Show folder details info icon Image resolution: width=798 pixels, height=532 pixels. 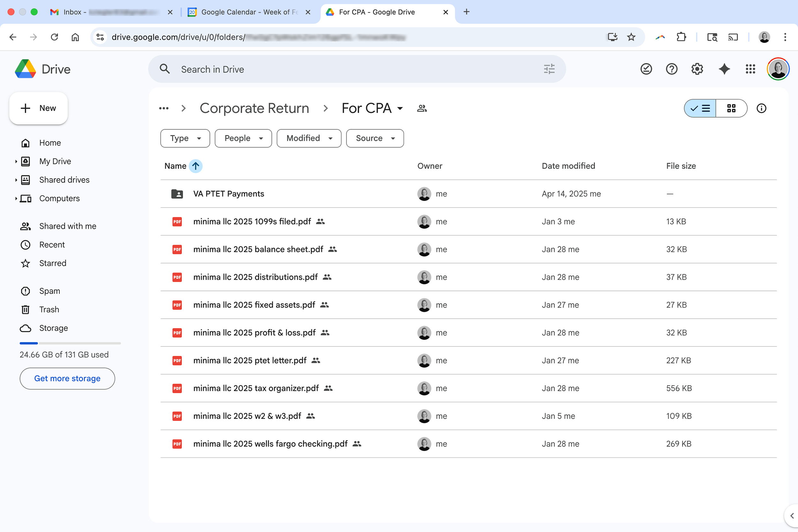point(761,108)
